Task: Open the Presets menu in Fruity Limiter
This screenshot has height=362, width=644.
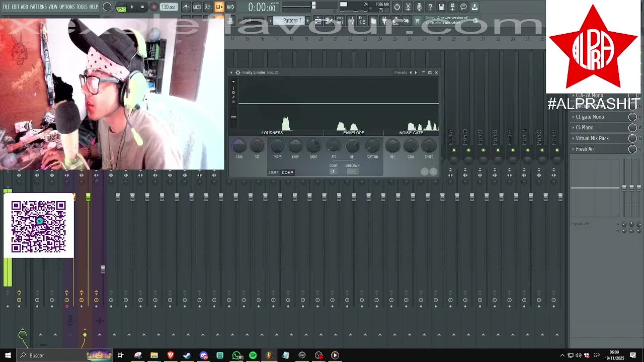Action: (x=400, y=72)
